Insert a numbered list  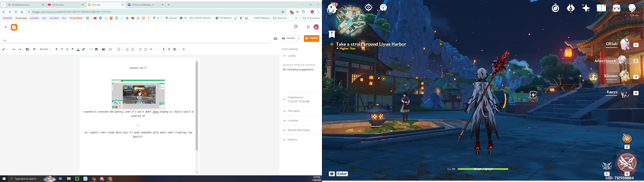tap(145, 49)
